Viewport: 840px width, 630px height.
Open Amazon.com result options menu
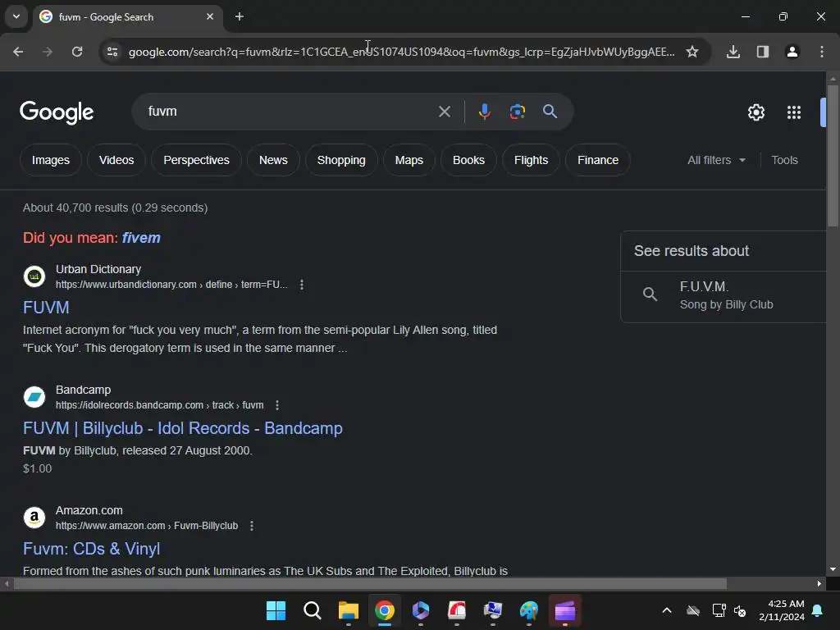coord(252,526)
